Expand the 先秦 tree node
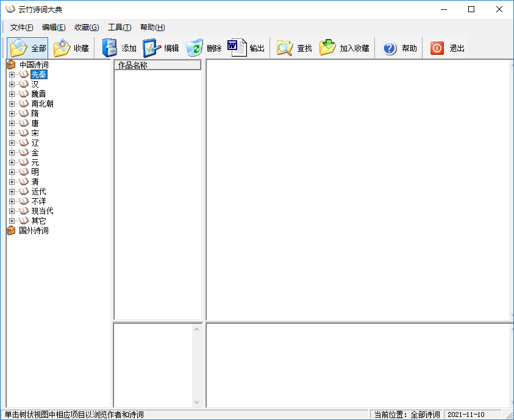Viewport: 514px width, 420px height. (x=12, y=75)
